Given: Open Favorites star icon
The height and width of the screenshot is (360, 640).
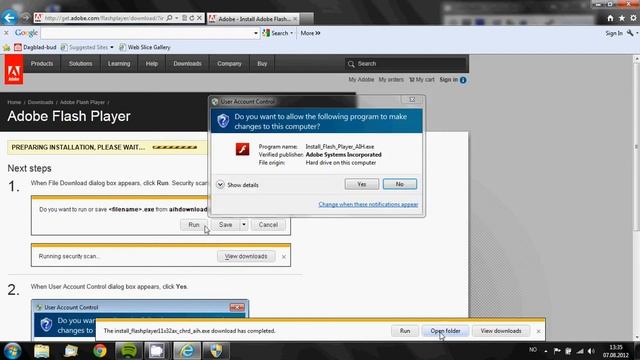Looking at the screenshot, I should click(622, 18).
